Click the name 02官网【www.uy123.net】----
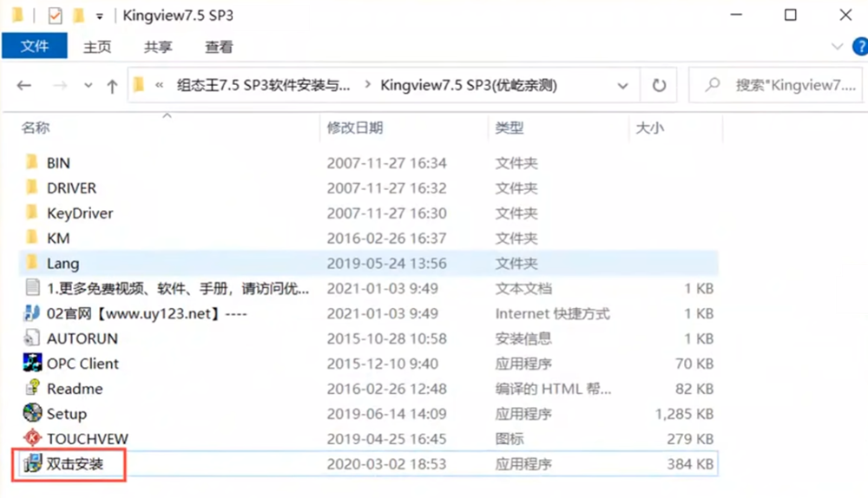868x498 pixels. (147, 313)
